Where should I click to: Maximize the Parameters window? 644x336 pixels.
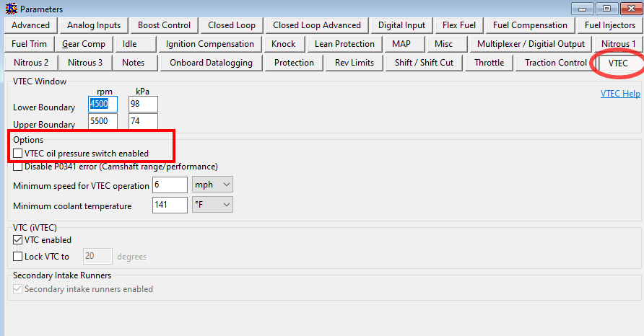point(606,9)
